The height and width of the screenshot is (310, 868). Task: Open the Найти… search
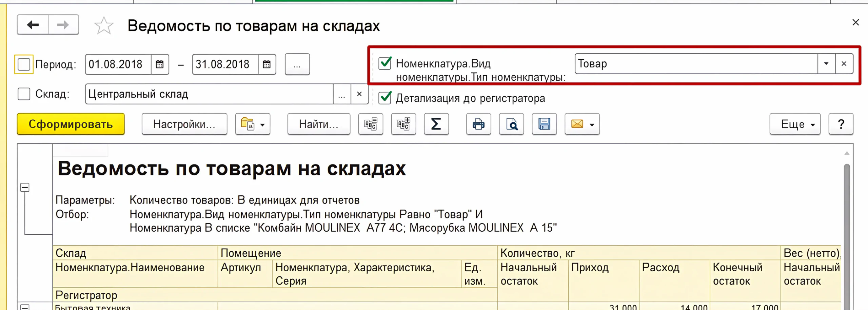(x=319, y=124)
